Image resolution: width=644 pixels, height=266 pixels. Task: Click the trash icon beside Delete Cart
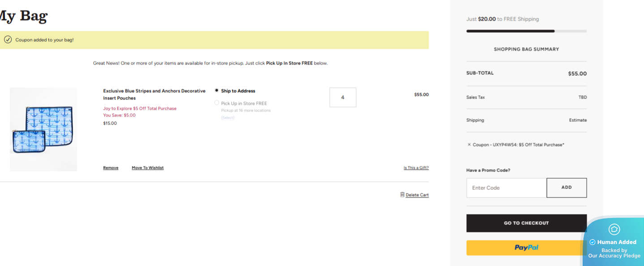(x=402, y=194)
